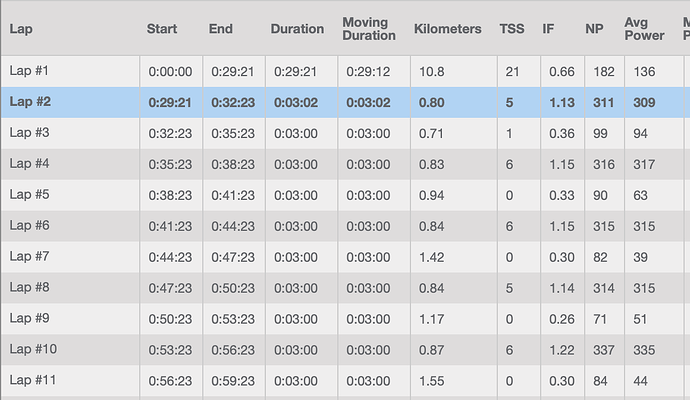Click the Moving Duration column header
This screenshot has height=400, width=690.
point(369,29)
